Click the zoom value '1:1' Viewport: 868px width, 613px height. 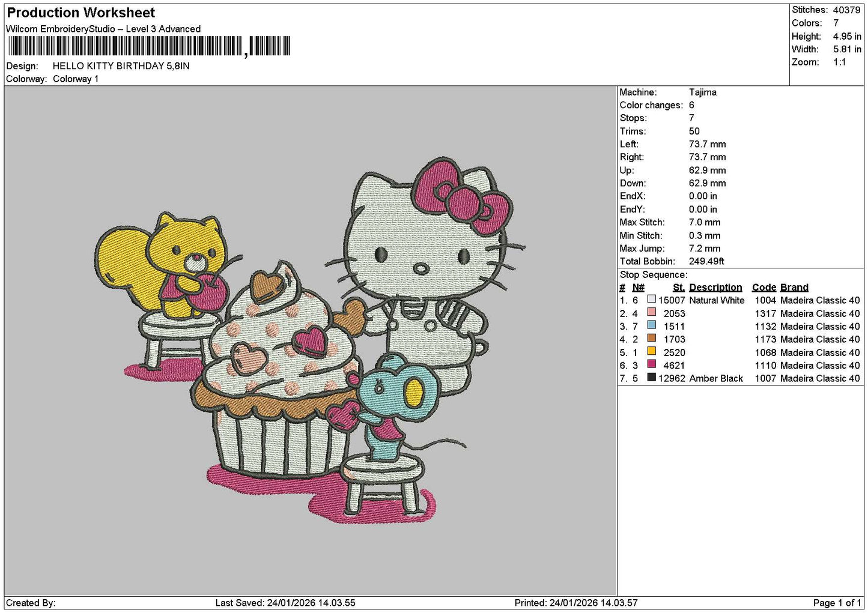840,62
